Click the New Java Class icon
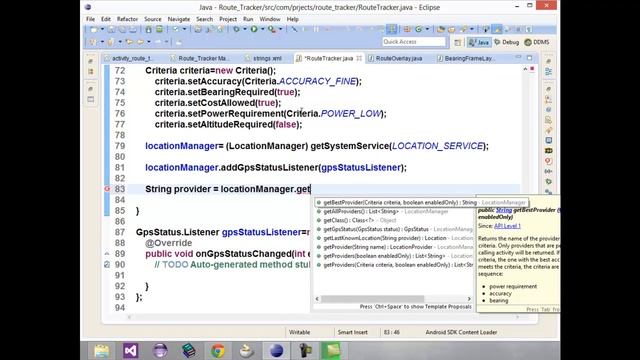The width and height of the screenshot is (640, 360). point(419,29)
